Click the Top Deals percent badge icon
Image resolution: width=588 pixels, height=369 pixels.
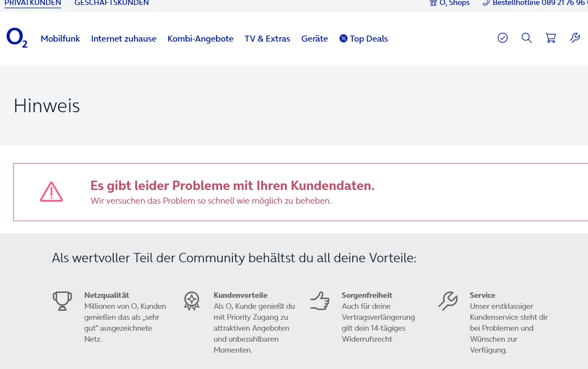tap(343, 38)
